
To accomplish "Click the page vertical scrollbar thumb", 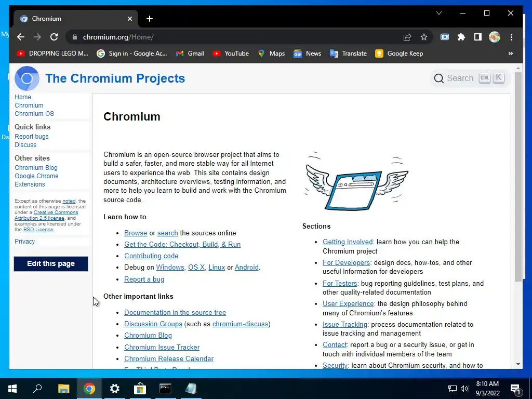I will point(518,177).
